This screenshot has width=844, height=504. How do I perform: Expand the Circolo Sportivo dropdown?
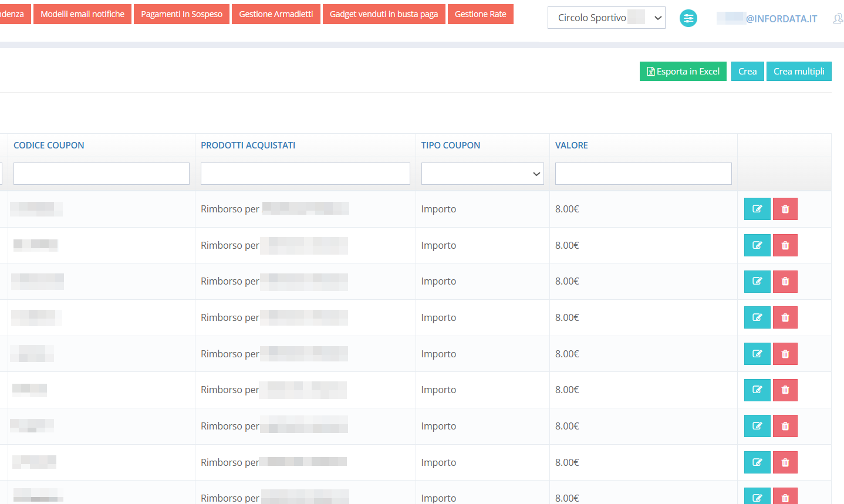[606, 18]
